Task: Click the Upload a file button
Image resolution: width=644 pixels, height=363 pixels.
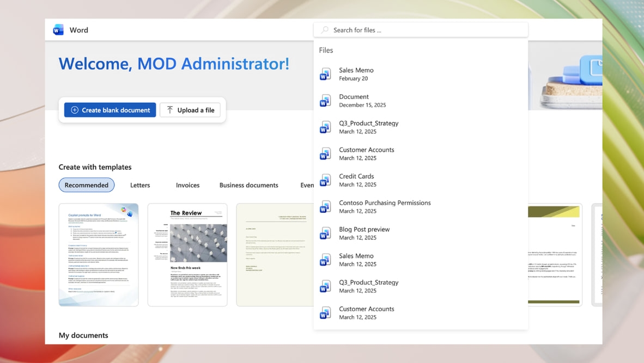Action: point(190,109)
